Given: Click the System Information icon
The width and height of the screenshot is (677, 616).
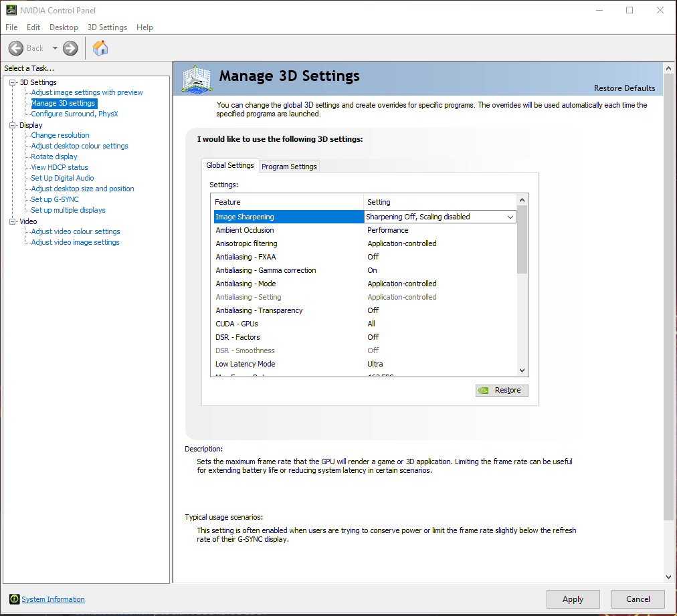Looking at the screenshot, I should (x=14, y=599).
